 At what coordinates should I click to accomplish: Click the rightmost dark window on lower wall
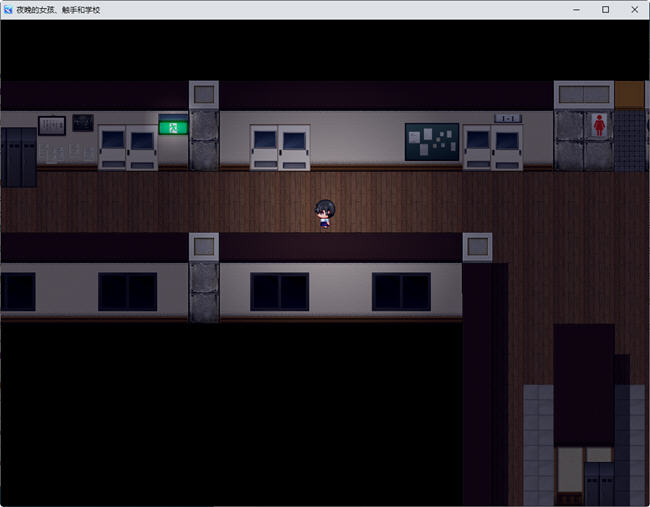point(401,292)
